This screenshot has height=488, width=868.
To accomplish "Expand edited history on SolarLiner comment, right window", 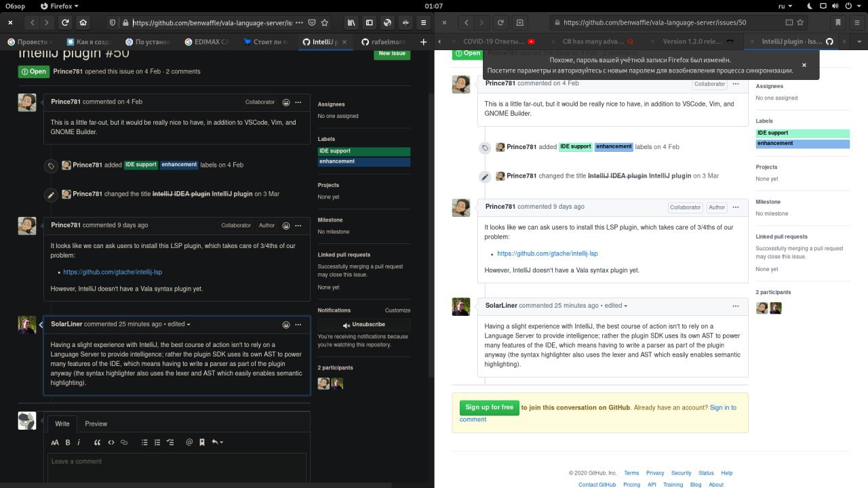I will coord(616,306).
